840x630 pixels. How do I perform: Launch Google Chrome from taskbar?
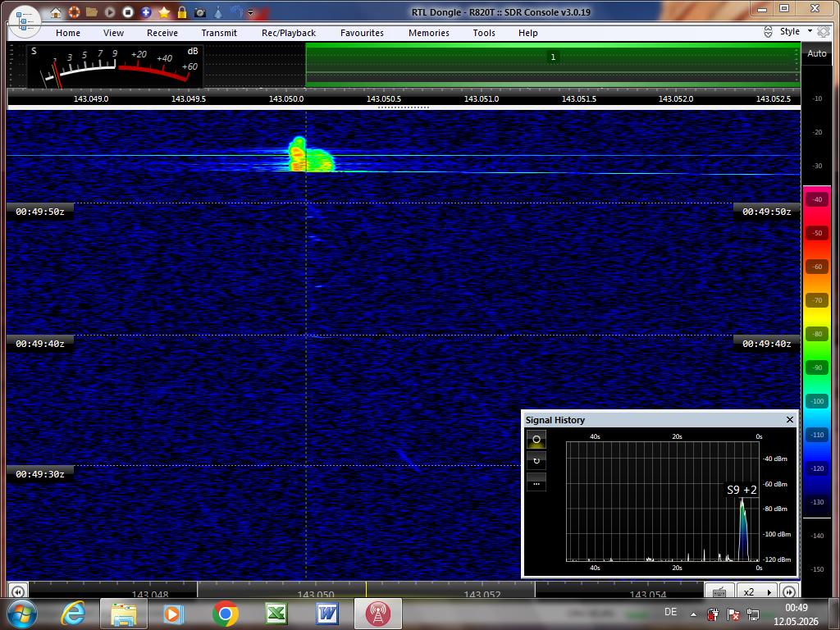(x=225, y=614)
